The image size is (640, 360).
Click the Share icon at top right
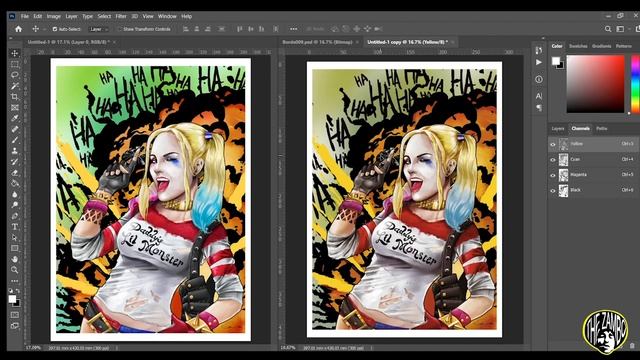click(x=637, y=29)
